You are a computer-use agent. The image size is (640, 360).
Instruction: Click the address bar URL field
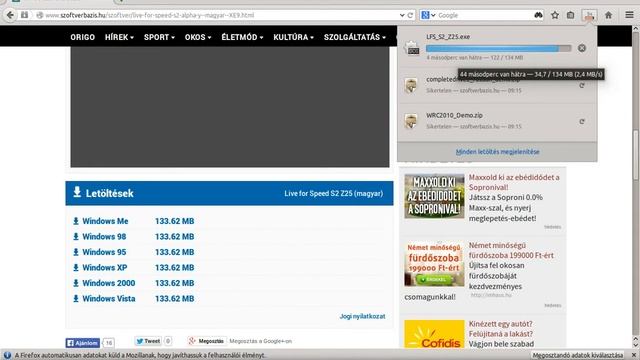[x=220, y=16]
